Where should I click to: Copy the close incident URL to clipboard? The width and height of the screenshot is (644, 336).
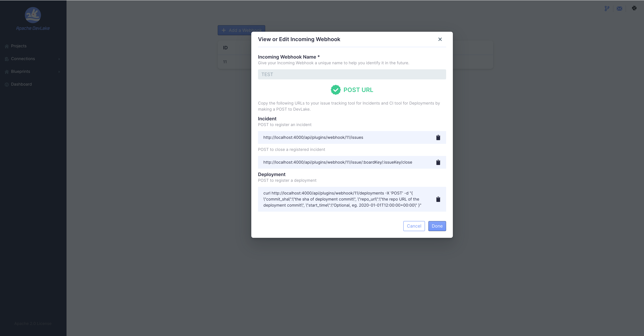point(438,162)
